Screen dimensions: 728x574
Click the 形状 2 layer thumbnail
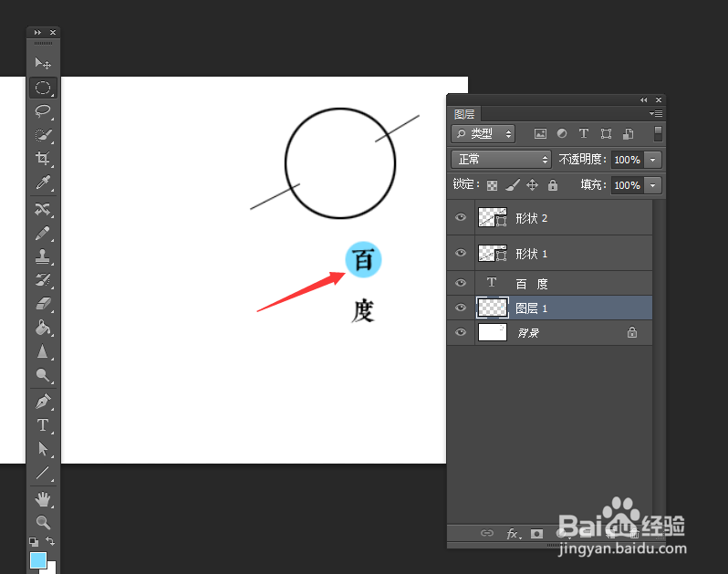pyautogui.click(x=493, y=217)
